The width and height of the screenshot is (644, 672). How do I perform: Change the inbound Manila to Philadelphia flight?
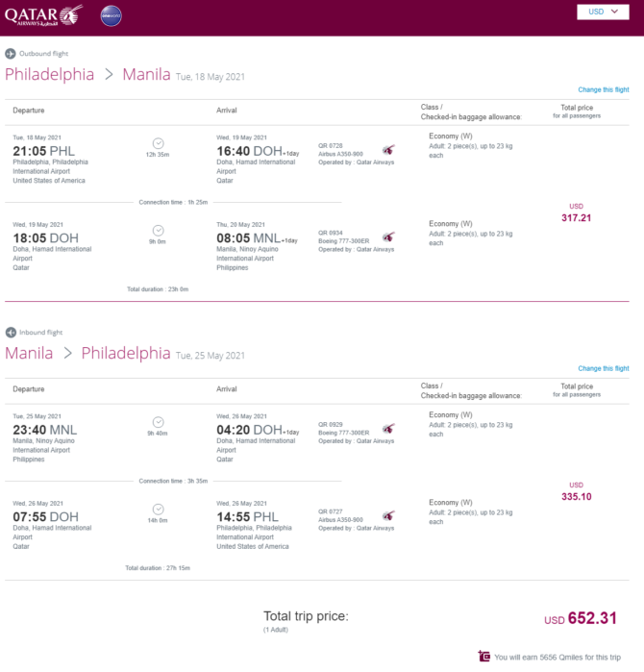pos(604,368)
